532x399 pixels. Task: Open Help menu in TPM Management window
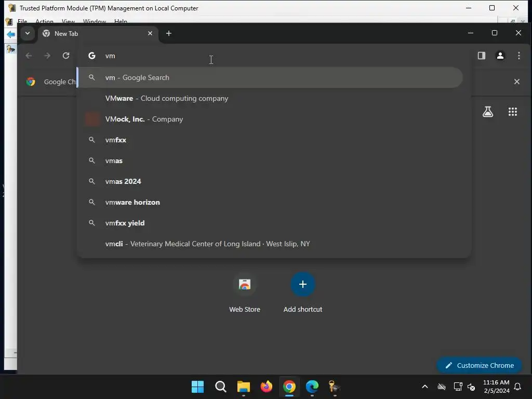[121, 21]
